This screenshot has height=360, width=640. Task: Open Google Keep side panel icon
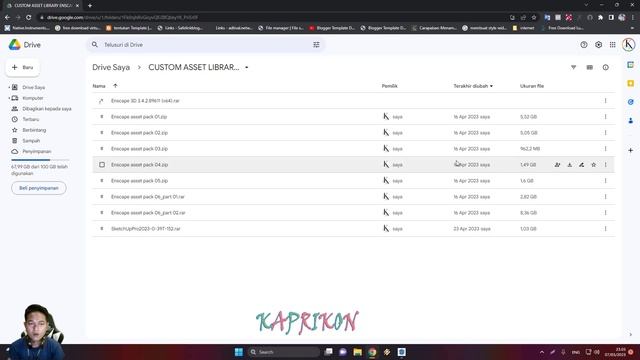click(631, 84)
